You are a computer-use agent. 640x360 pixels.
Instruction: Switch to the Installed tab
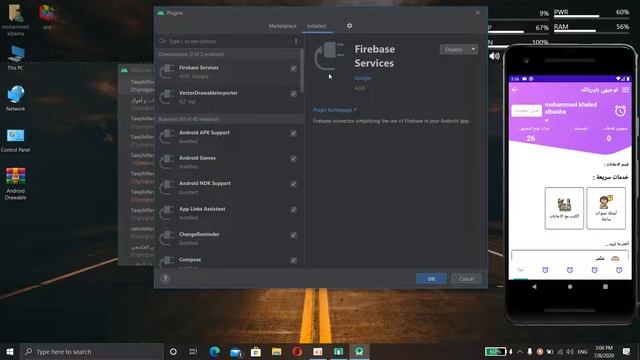coord(316,26)
